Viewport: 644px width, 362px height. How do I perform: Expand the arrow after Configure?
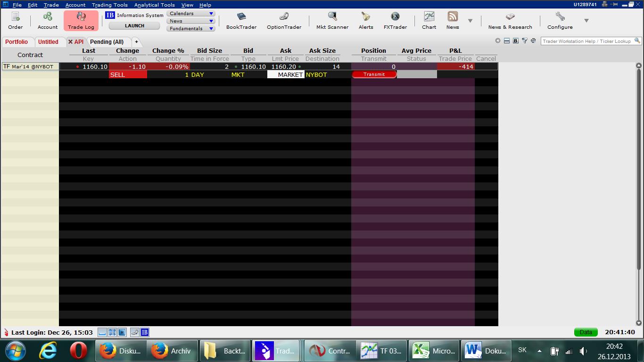586,21
